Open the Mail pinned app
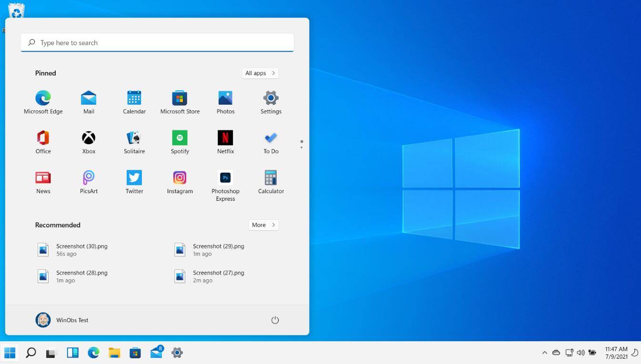 click(89, 102)
